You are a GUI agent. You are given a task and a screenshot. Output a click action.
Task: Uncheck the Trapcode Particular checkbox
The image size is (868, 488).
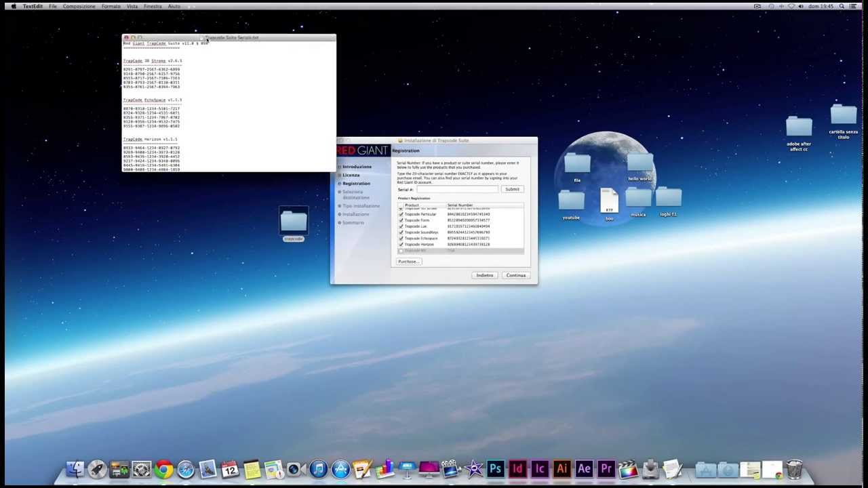tap(401, 214)
